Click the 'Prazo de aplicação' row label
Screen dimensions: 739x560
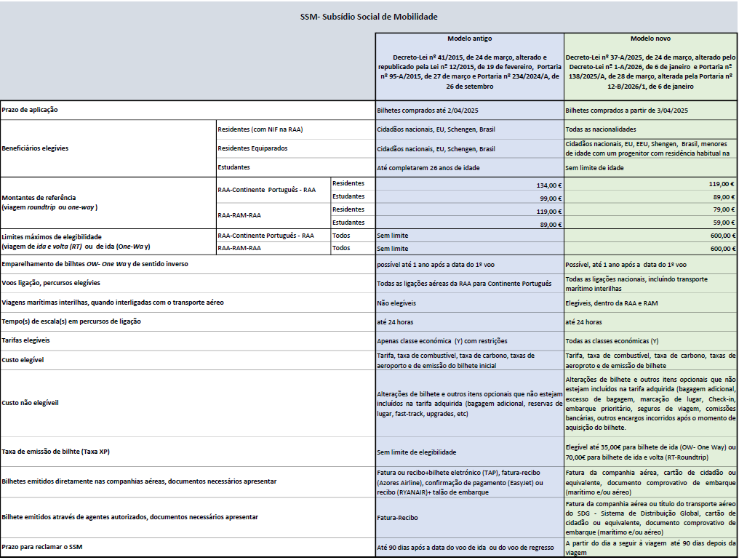[x=30, y=110]
